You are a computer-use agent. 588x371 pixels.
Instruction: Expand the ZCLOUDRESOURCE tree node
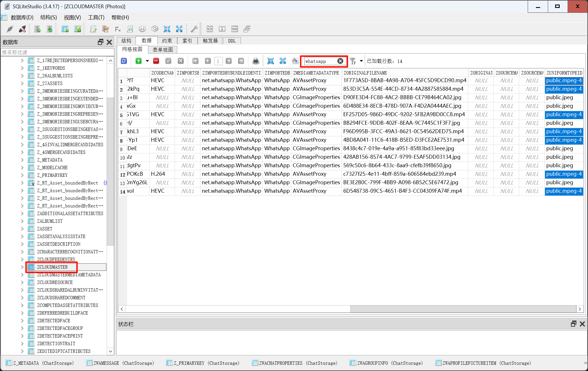[x=22, y=282]
